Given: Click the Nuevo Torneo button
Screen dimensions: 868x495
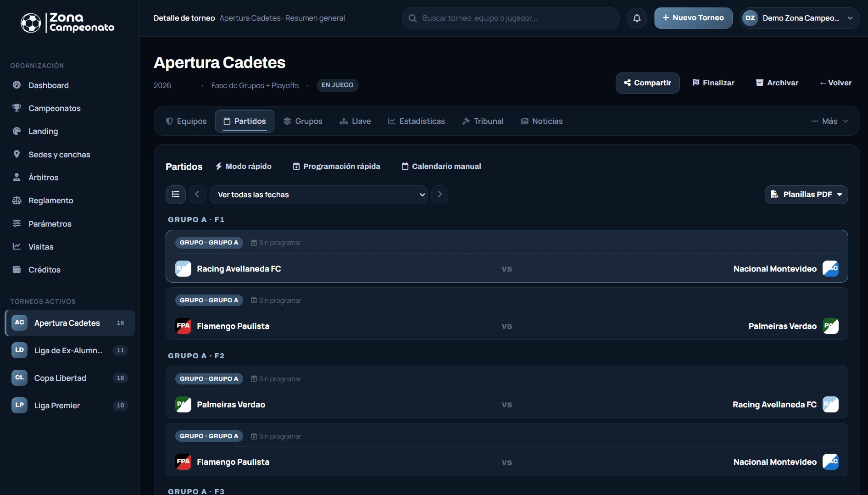Looking at the screenshot, I should 693,18.
